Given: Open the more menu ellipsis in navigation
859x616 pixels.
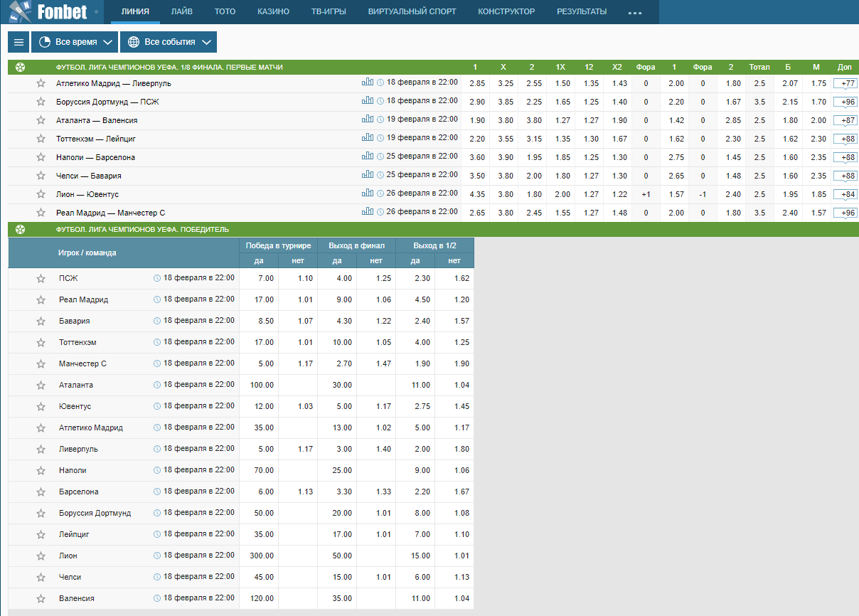Looking at the screenshot, I should 635,13.
